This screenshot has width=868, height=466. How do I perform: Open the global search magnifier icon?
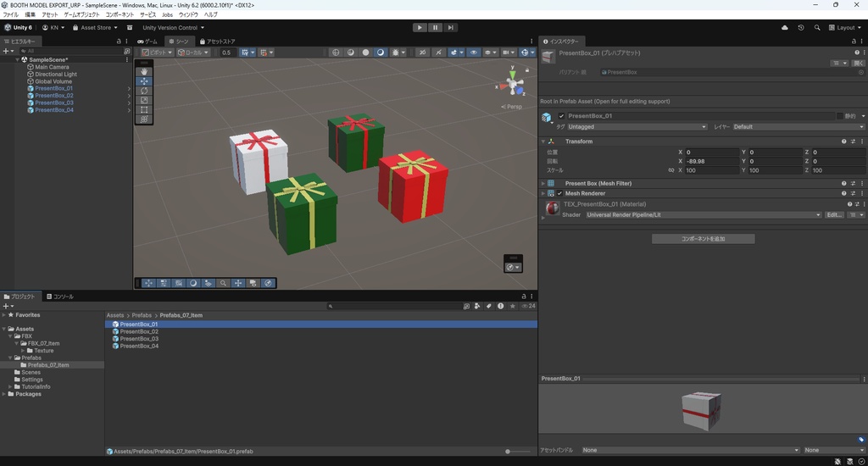(x=817, y=28)
